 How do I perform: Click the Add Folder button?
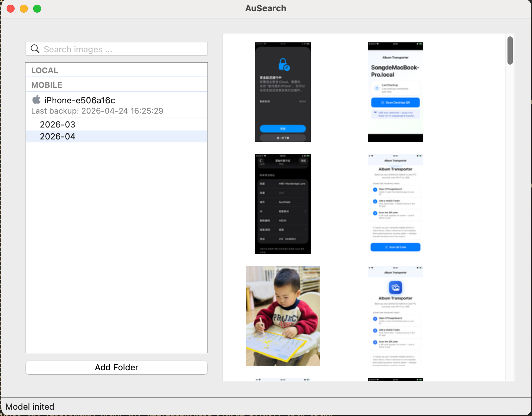point(117,367)
